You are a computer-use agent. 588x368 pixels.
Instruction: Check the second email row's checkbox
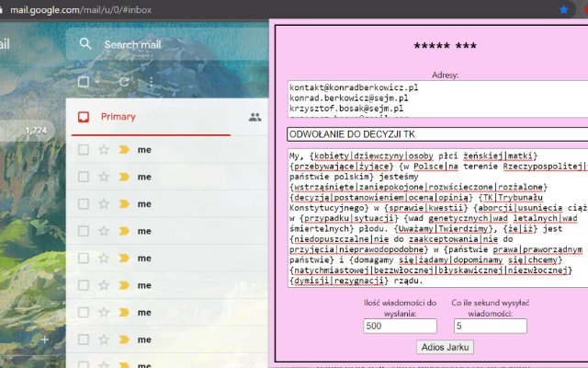[x=84, y=177]
